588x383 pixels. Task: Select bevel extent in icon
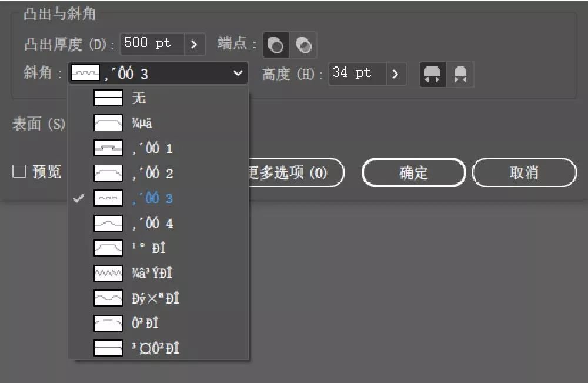pos(460,74)
